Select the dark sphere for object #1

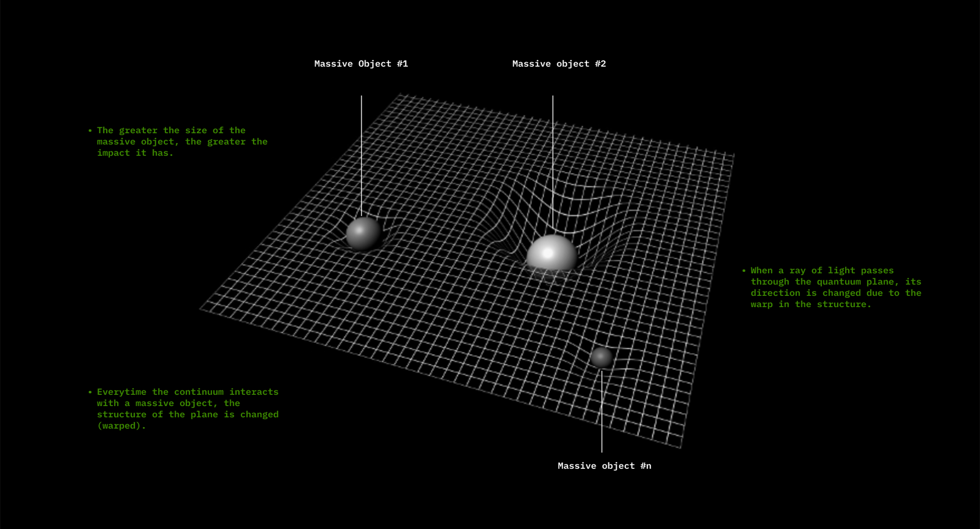click(x=364, y=234)
